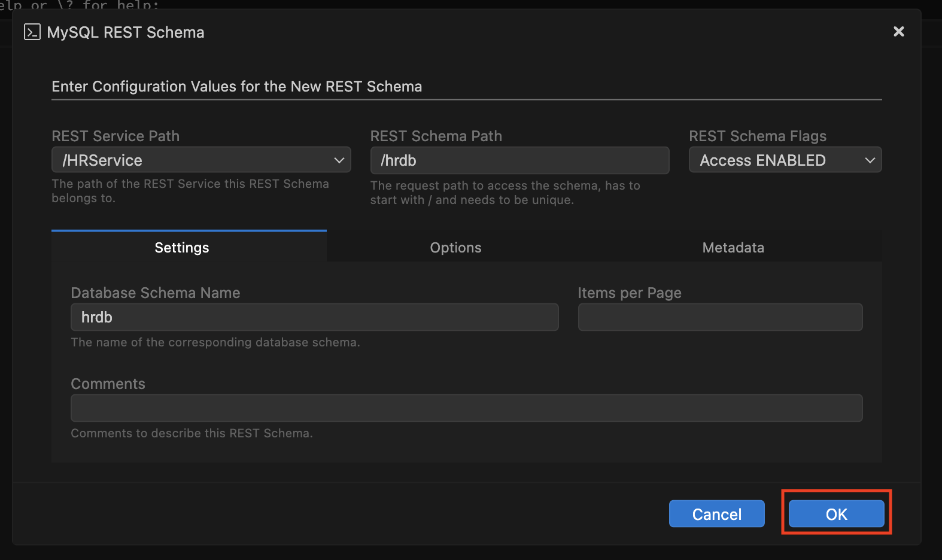Click the "Database Schema Name" label
The height and width of the screenshot is (560, 942).
pyautogui.click(x=156, y=293)
